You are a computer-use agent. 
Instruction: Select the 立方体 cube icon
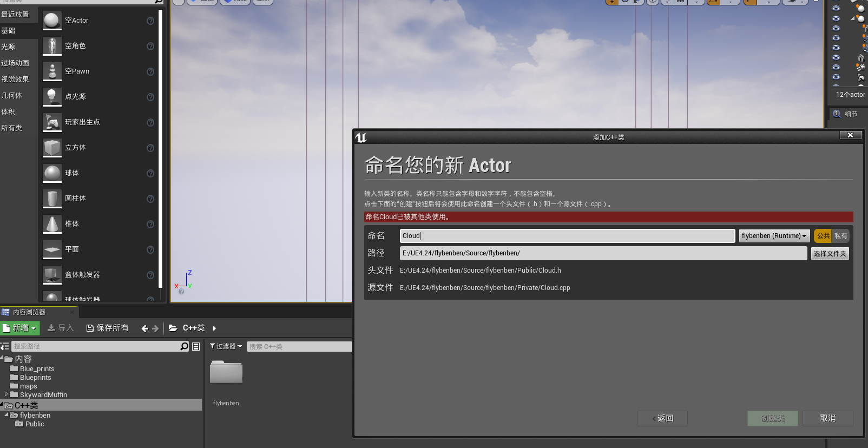[52, 148]
